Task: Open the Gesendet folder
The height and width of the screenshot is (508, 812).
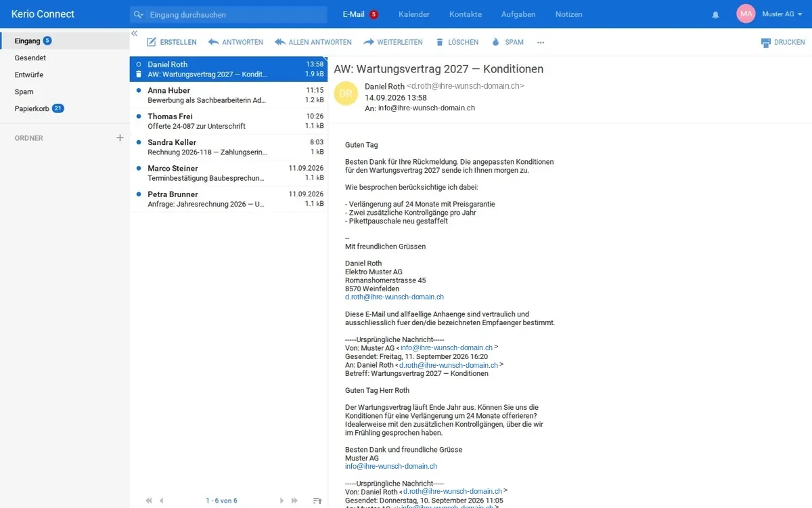Action: (x=64, y=58)
